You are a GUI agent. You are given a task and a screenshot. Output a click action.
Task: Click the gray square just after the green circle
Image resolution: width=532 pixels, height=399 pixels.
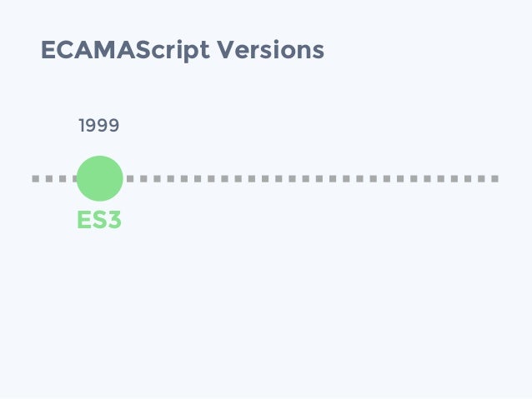pyautogui.click(x=130, y=178)
